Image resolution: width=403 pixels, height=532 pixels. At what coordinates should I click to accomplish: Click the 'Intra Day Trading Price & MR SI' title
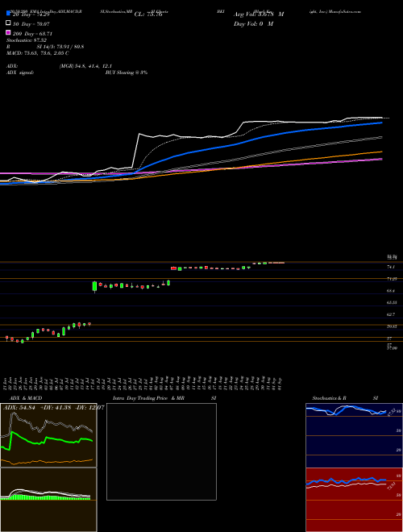tap(164, 398)
